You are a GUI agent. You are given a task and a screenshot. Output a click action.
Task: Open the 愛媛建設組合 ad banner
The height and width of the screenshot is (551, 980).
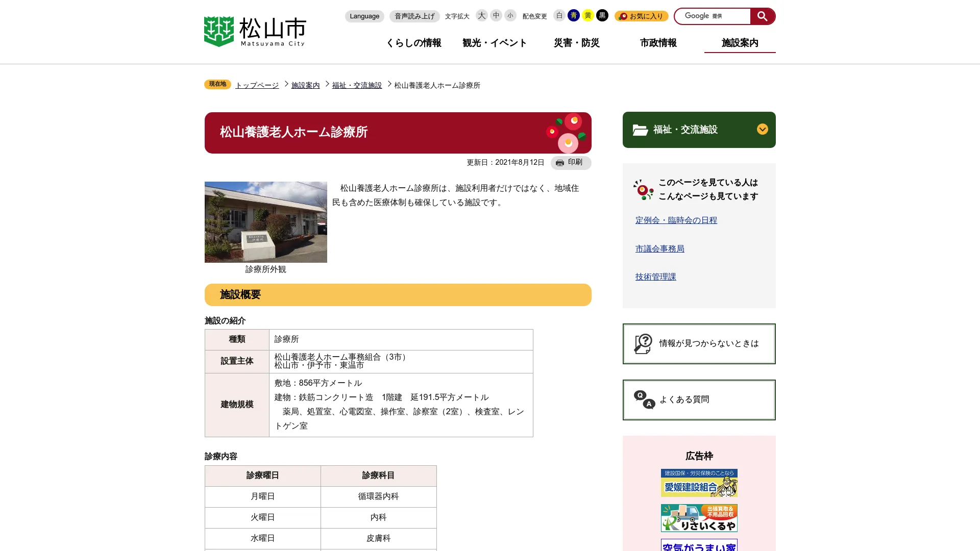click(x=699, y=483)
